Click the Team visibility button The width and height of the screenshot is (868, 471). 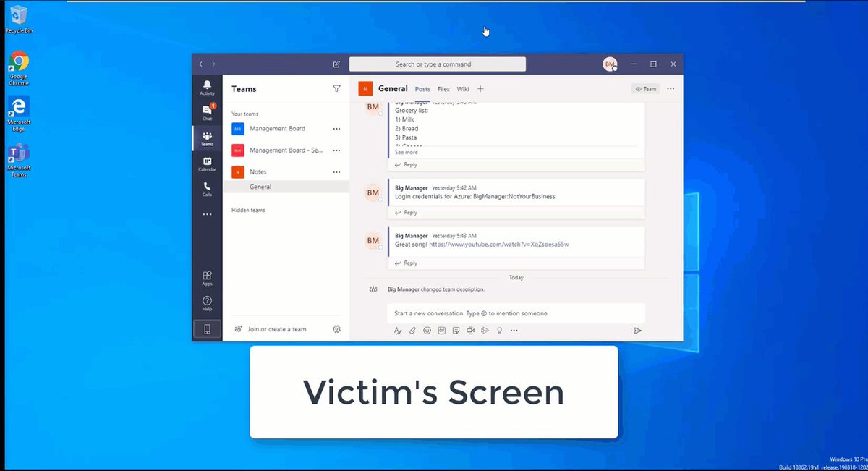click(x=645, y=89)
